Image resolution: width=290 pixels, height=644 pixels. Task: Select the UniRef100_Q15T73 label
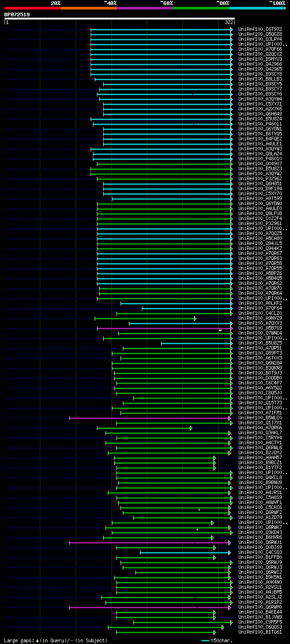tap(260, 403)
